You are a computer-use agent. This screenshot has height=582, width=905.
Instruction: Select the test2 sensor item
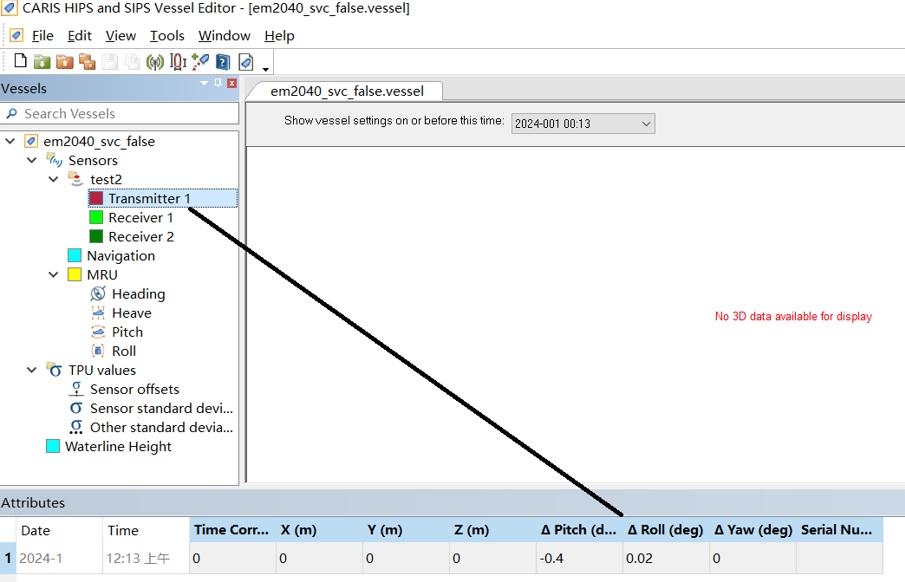tap(106, 180)
